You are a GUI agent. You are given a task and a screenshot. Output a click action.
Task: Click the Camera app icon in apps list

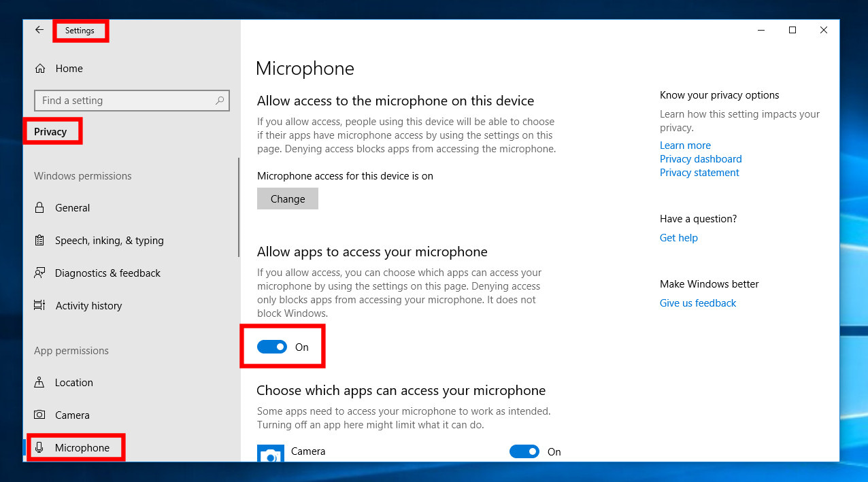tap(271, 454)
